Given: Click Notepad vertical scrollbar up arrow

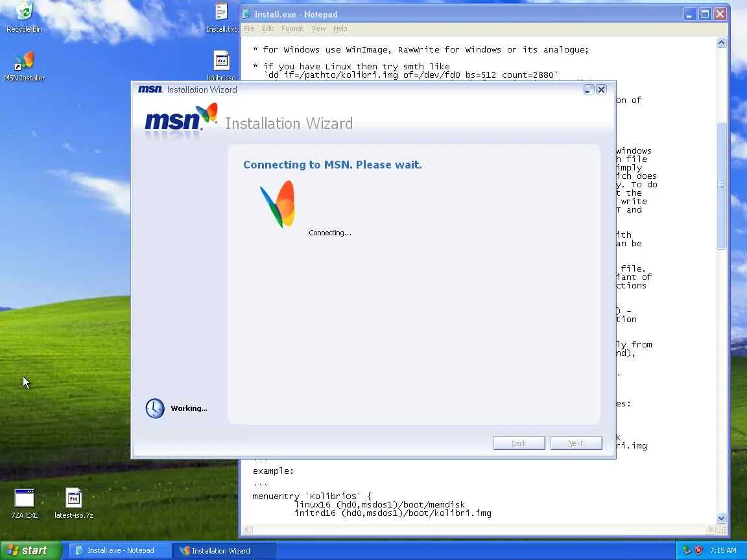Looking at the screenshot, I should [x=721, y=42].
